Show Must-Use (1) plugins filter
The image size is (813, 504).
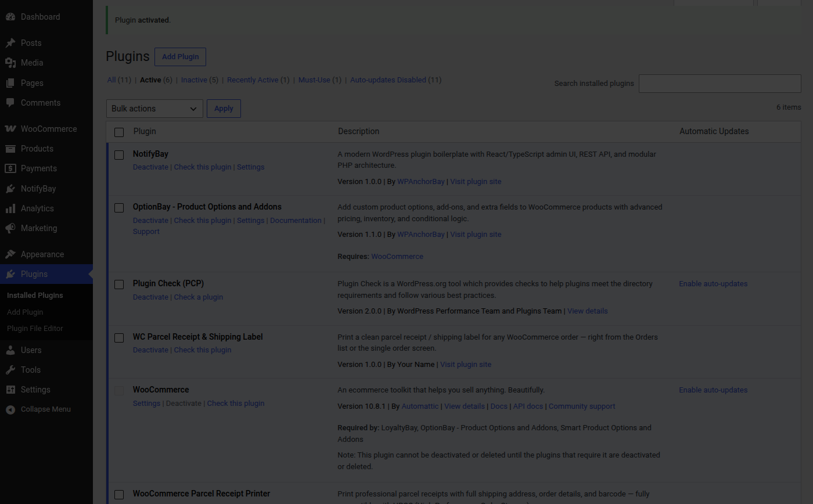320,80
